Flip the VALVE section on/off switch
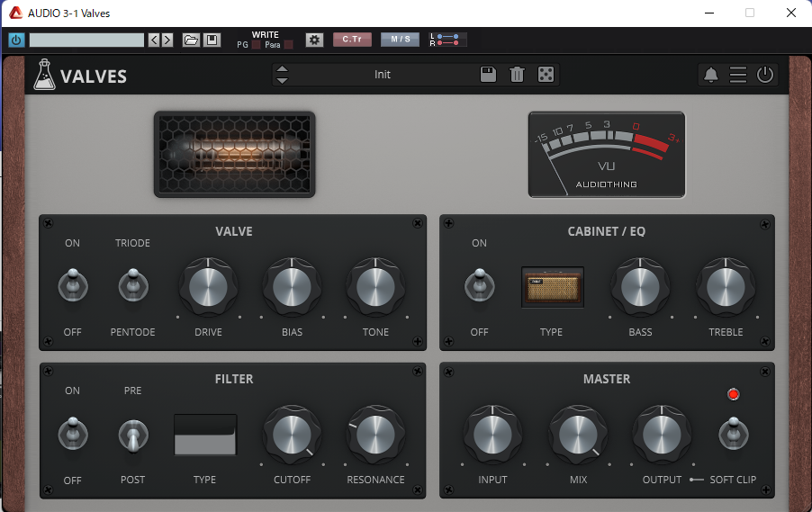Viewport: 812px width, 512px height. coord(73,285)
